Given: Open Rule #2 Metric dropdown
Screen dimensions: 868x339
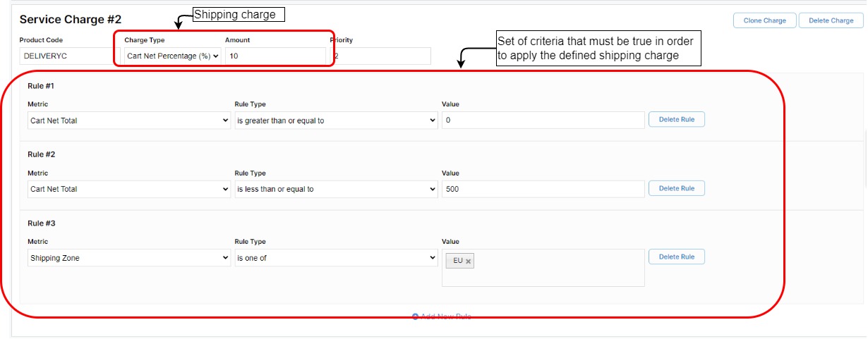Looking at the screenshot, I should coord(129,189).
